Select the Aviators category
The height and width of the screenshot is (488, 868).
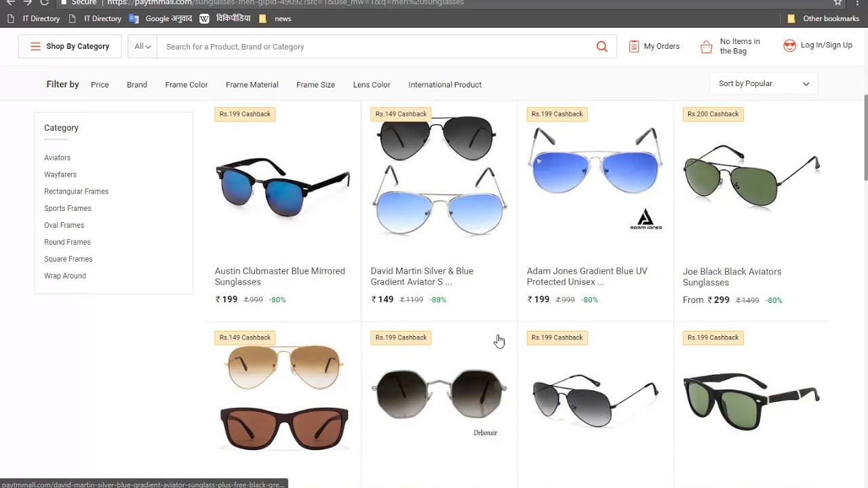(x=57, y=157)
